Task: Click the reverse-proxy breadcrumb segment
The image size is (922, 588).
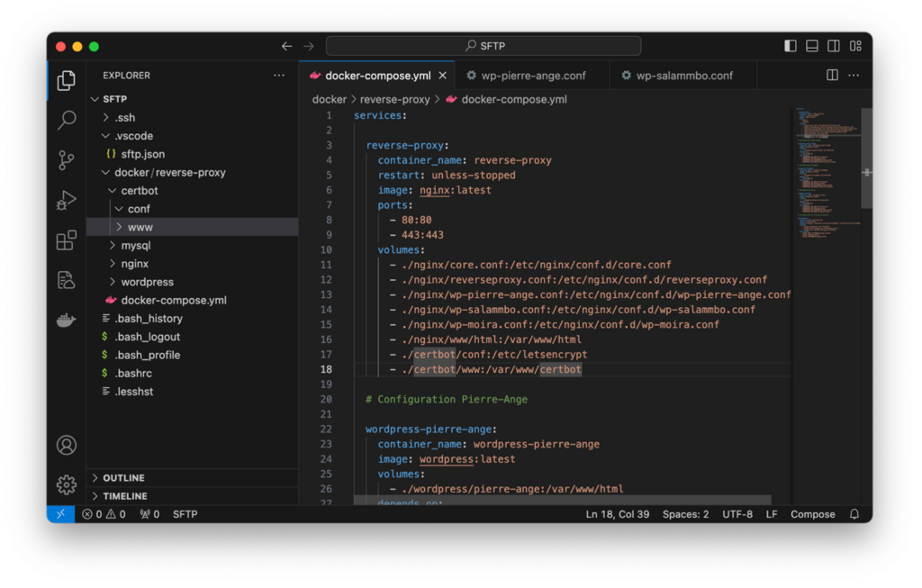Action: pyautogui.click(x=394, y=99)
